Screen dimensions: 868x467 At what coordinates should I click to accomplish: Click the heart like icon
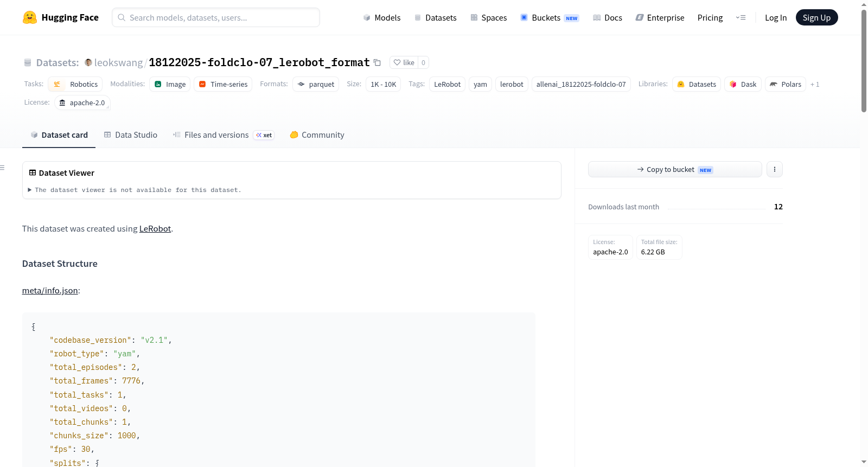click(x=397, y=62)
